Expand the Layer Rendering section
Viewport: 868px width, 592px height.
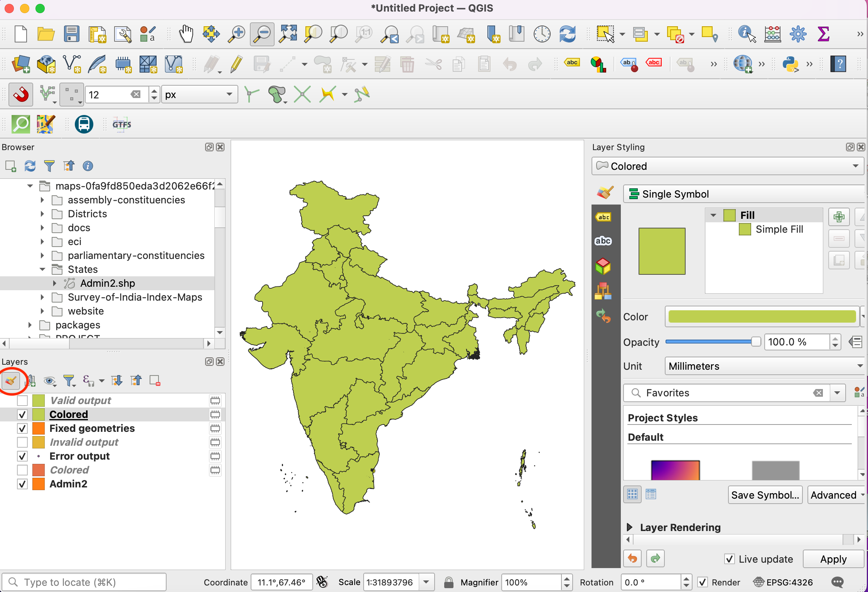click(630, 527)
